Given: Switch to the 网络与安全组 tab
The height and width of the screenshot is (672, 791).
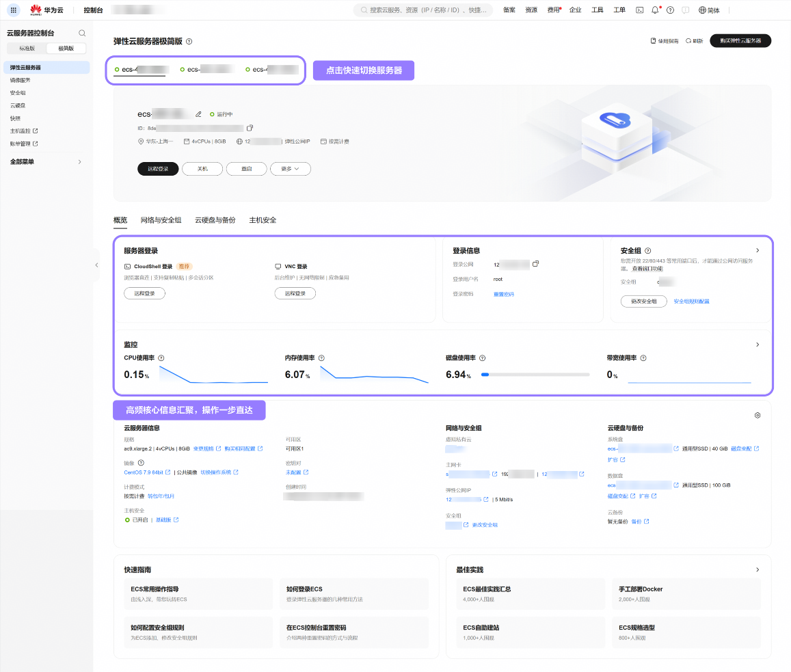Looking at the screenshot, I should [x=161, y=220].
